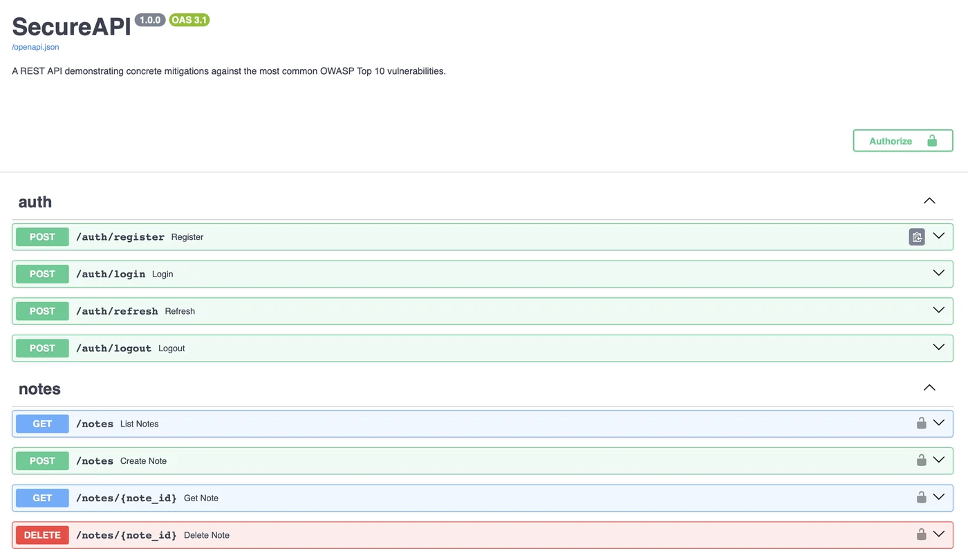
Task: Click the Authorize button
Action: tap(903, 140)
